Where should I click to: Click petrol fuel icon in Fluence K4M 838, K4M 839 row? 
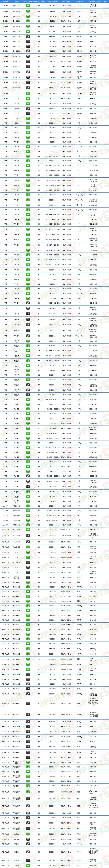[28, 547]
